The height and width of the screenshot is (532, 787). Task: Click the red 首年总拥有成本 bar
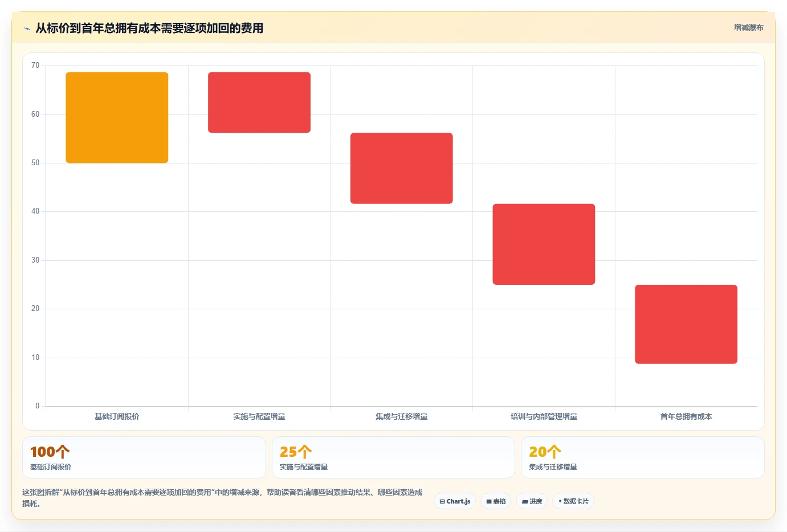pos(686,324)
